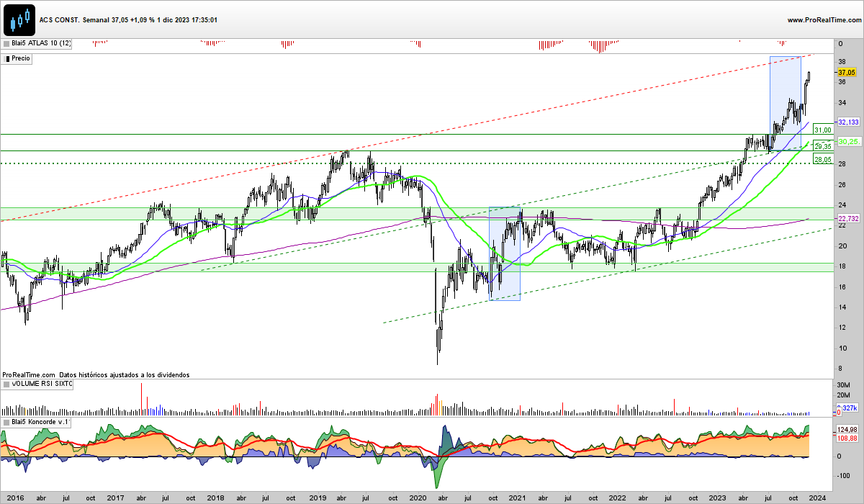The width and height of the screenshot is (864, 504).
Task: Select the blue 32,133 moving average tag
Action: 849,122
